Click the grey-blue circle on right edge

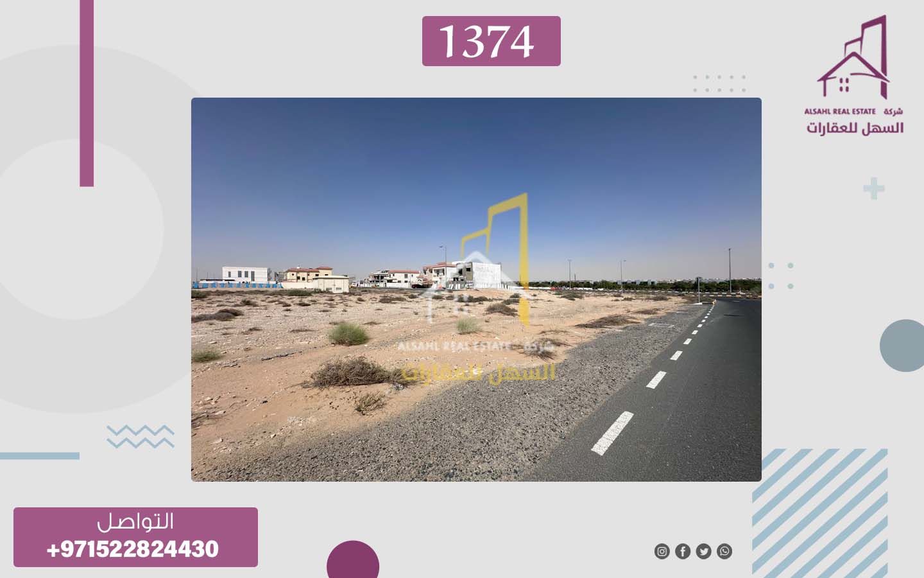[902, 346]
